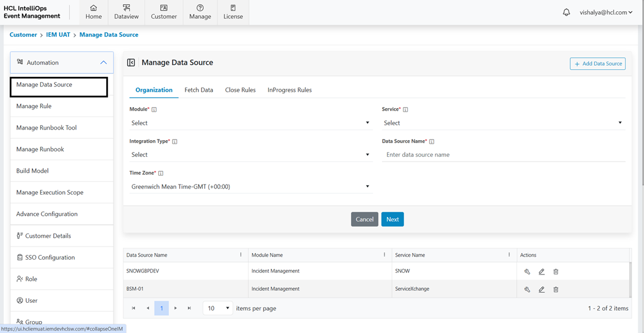This screenshot has width=644, height=333.
Task: Open the items per page dropdown
Action: (217, 308)
